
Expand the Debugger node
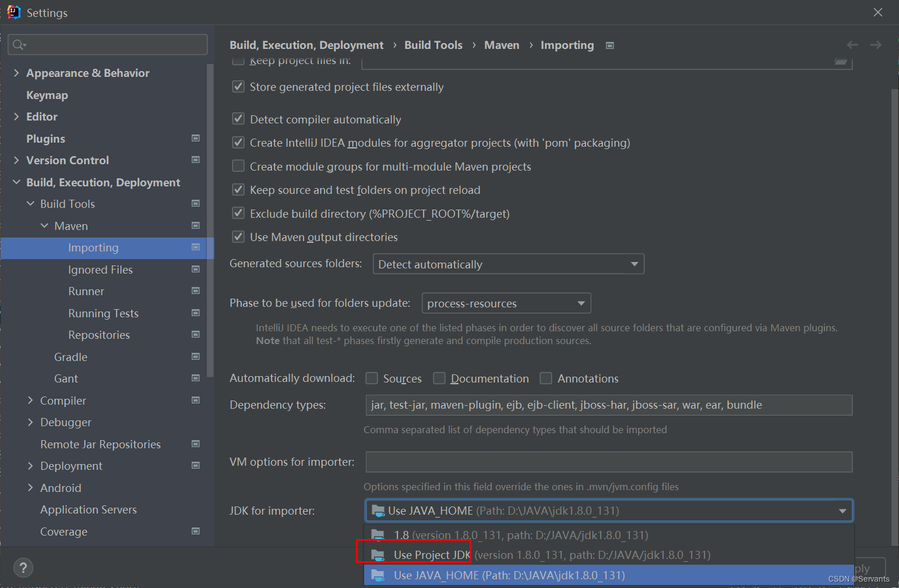coord(30,422)
